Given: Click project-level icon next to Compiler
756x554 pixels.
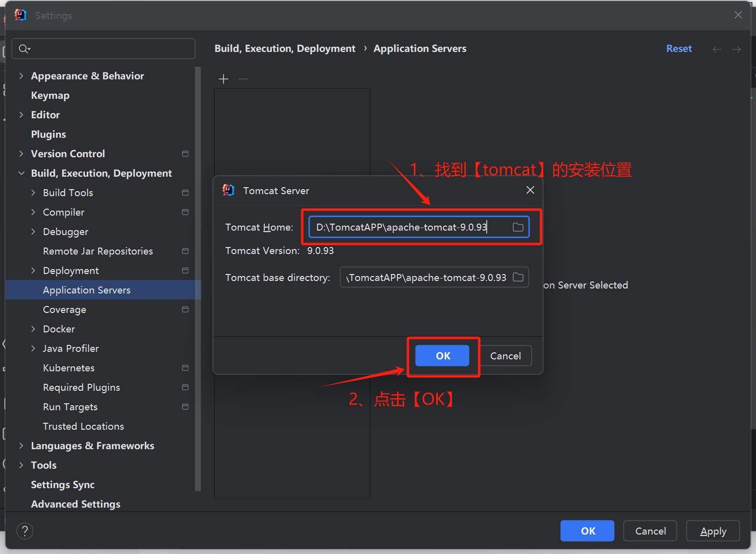Looking at the screenshot, I should [x=186, y=212].
